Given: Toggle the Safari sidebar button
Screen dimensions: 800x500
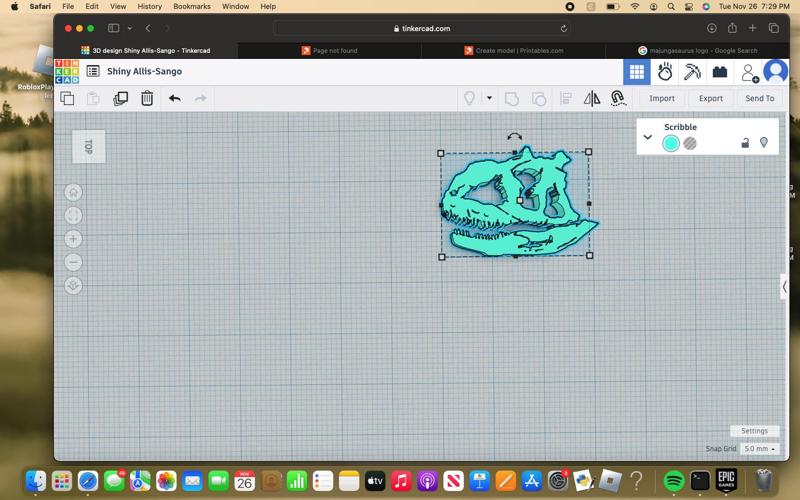Looking at the screenshot, I should (113, 28).
